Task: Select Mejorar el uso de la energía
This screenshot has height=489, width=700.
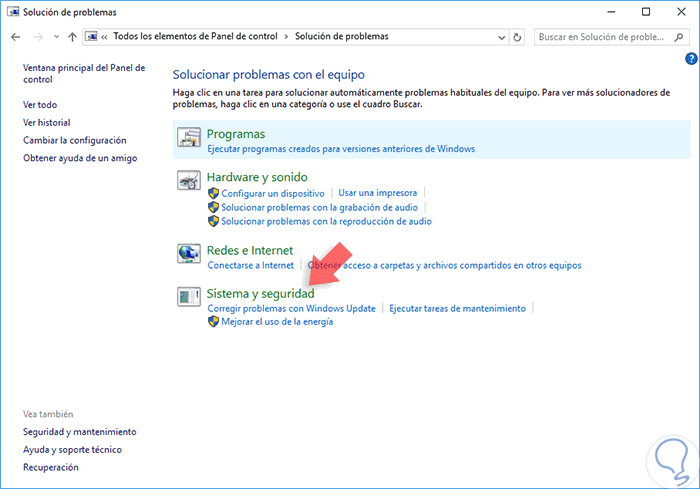Action: tap(277, 322)
